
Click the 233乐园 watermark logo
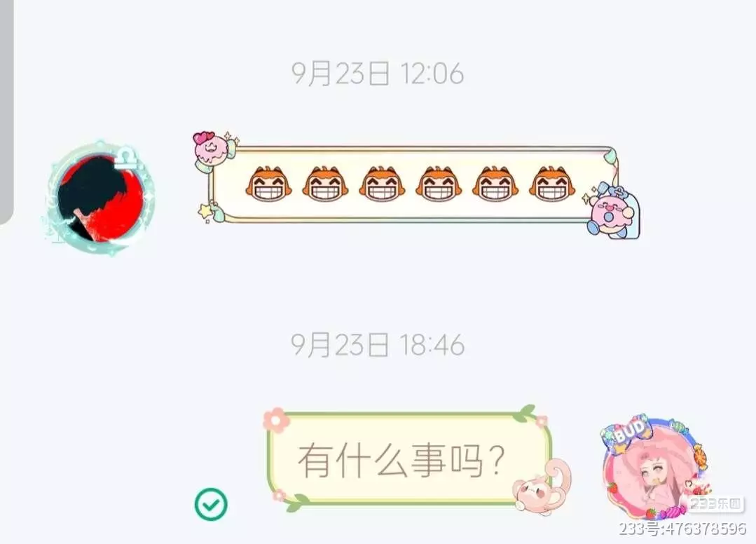tap(715, 504)
